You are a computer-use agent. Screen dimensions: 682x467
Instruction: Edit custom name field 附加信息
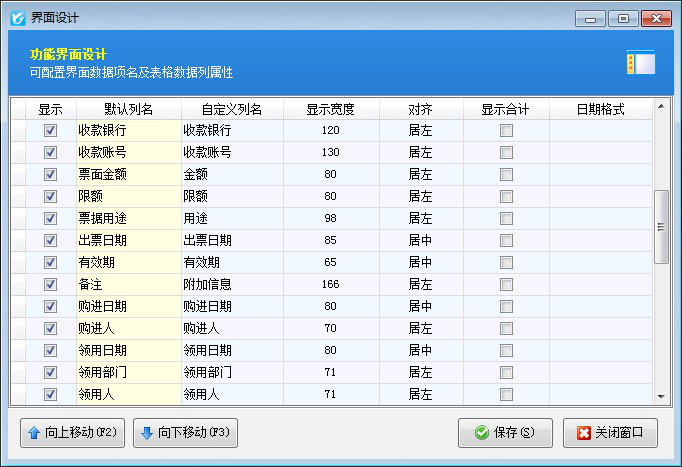[231, 285]
